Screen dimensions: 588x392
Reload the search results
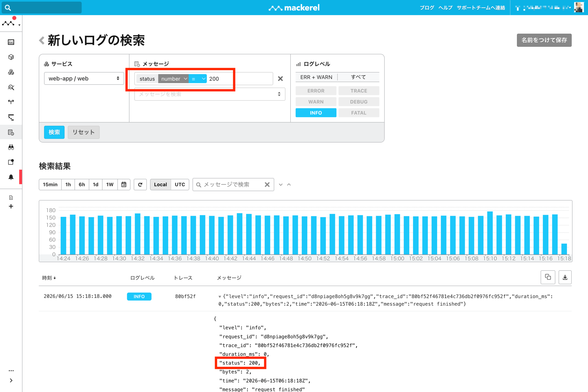pyautogui.click(x=140, y=184)
